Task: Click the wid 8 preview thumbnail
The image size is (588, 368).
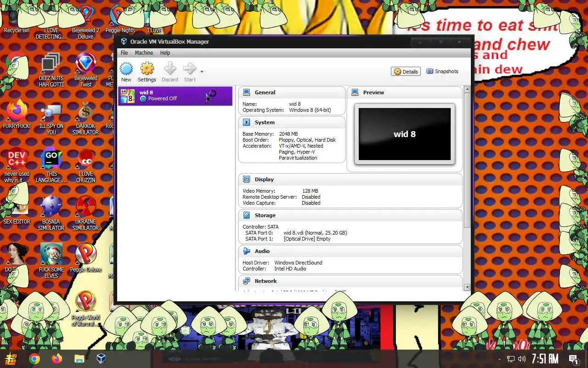Action: (x=405, y=134)
